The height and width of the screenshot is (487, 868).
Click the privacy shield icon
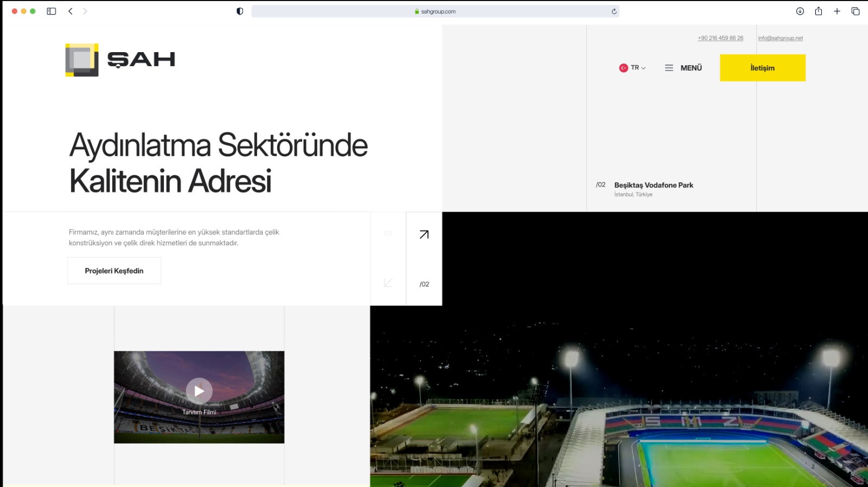[240, 11]
